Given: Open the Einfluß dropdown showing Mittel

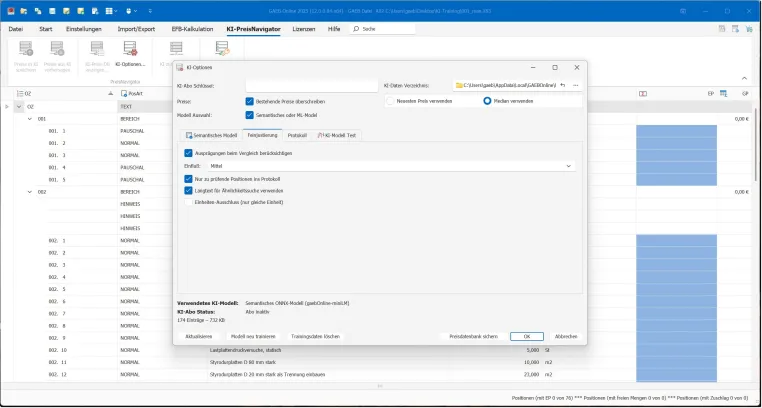Looking at the screenshot, I should 391,166.
